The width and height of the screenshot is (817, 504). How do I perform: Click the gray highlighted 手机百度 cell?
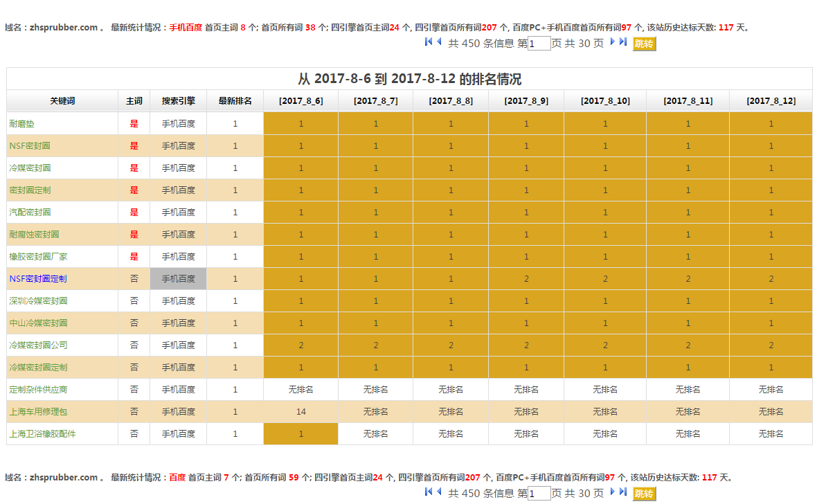178,279
